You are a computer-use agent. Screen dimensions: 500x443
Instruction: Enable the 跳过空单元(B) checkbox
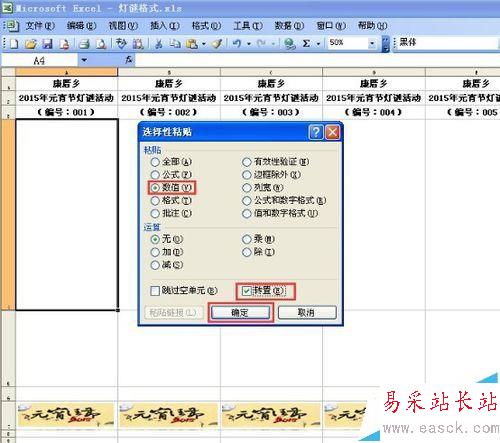[155, 291]
